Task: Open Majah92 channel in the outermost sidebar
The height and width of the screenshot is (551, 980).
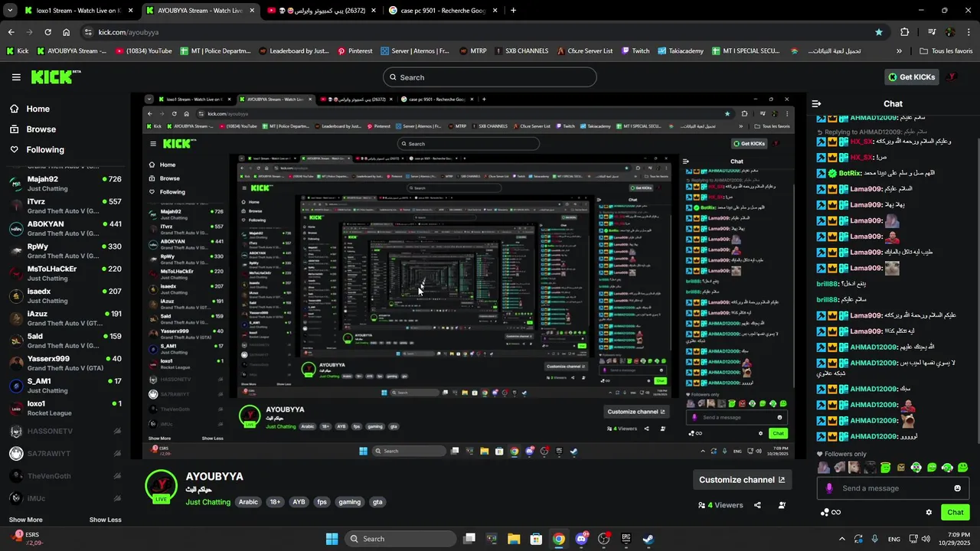Action: tap(65, 184)
